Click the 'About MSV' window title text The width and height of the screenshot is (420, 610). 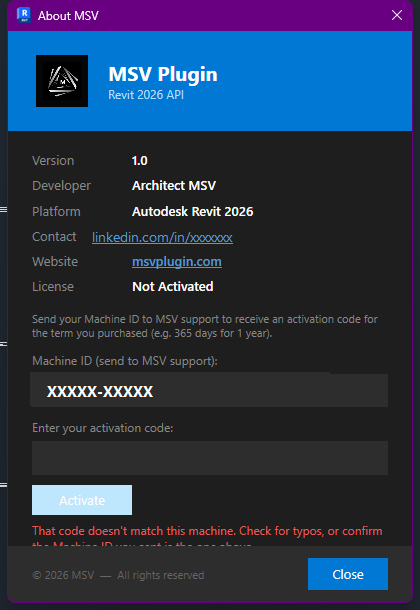coord(68,16)
